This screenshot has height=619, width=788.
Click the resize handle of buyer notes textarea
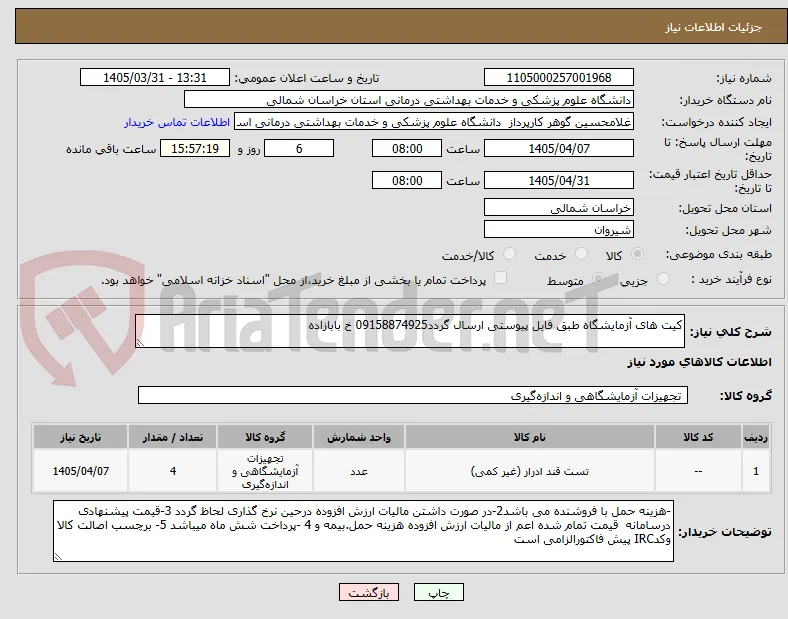click(x=58, y=557)
